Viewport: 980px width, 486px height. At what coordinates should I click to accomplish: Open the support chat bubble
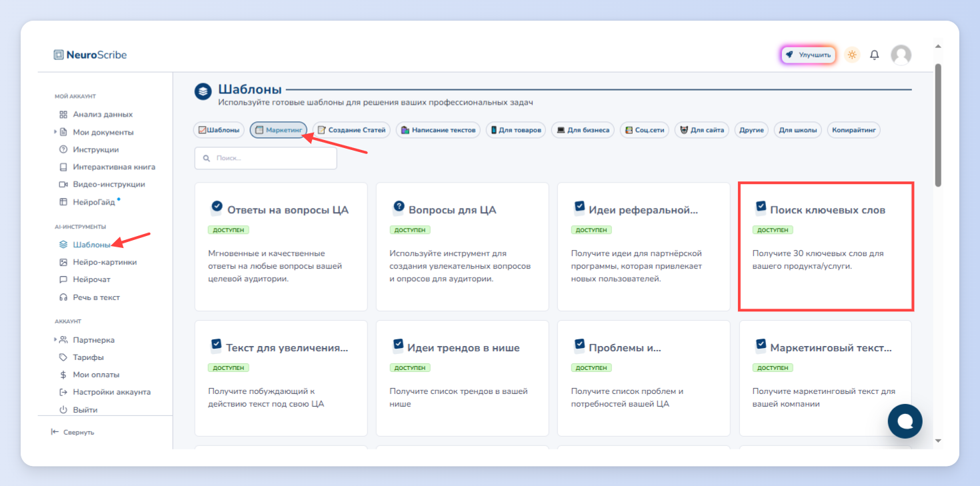(905, 421)
